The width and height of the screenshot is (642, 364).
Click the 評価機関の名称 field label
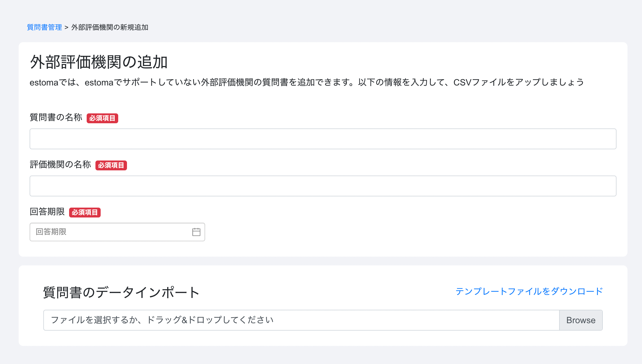(60, 165)
